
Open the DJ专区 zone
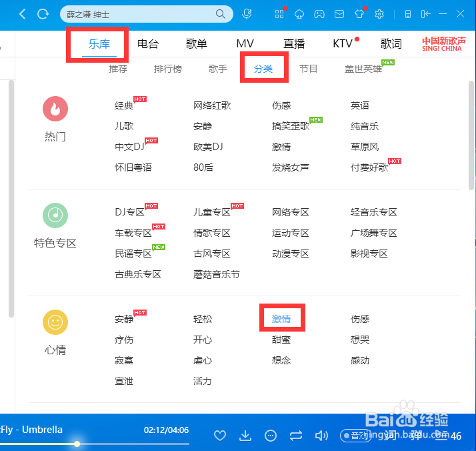[x=129, y=212]
